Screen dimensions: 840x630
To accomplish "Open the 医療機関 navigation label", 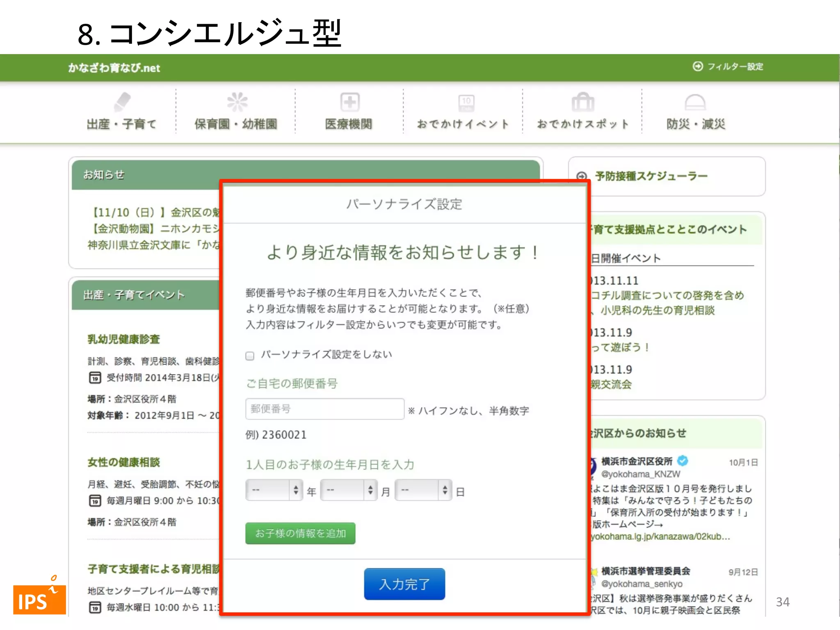I will coord(349,124).
